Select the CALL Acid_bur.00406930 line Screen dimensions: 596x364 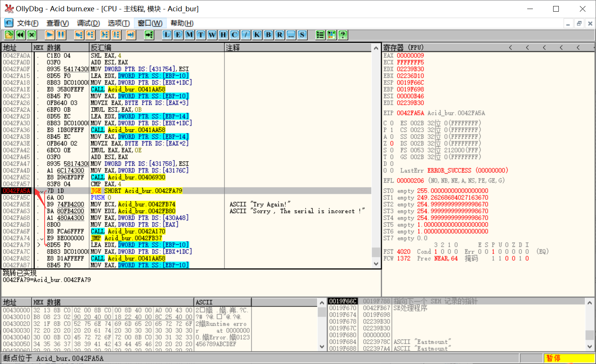point(128,177)
